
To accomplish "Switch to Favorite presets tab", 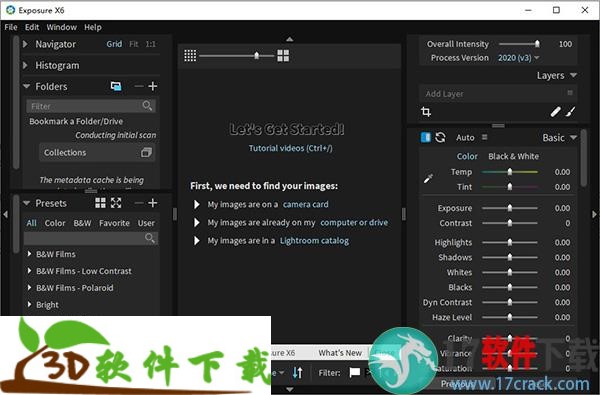I will [x=114, y=223].
